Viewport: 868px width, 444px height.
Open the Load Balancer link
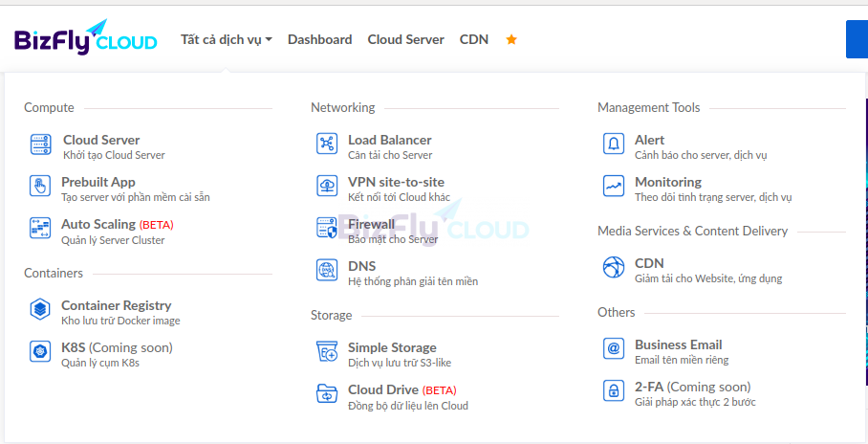pos(390,141)
